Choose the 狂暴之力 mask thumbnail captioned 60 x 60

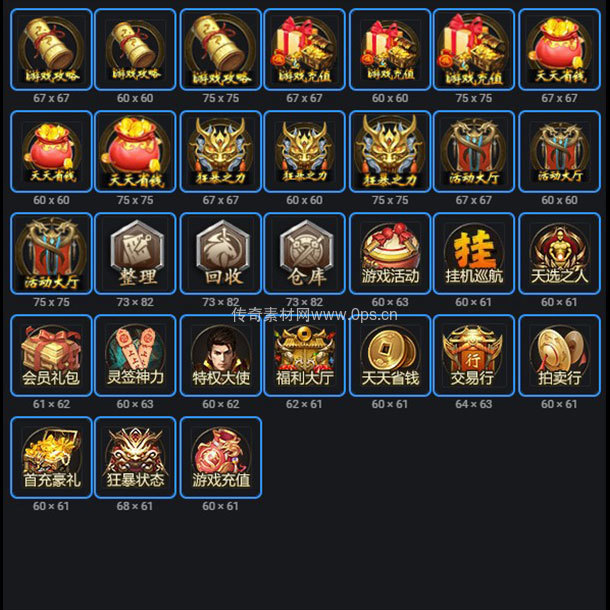(305, 151)
